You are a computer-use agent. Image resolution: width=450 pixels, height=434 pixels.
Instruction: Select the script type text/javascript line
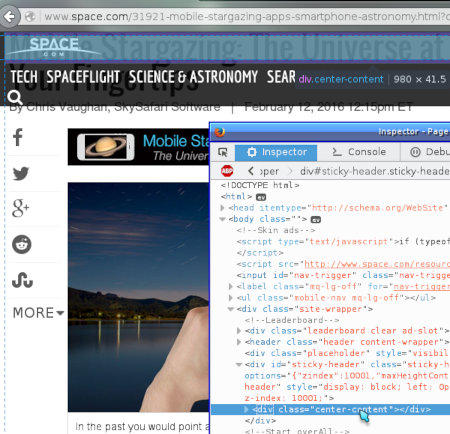click(343, 242)
